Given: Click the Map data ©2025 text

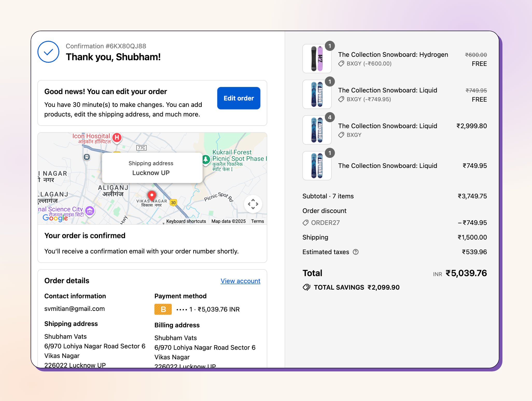Looking at the screenshot, I should pyautogui.click(x=228, y=221).
